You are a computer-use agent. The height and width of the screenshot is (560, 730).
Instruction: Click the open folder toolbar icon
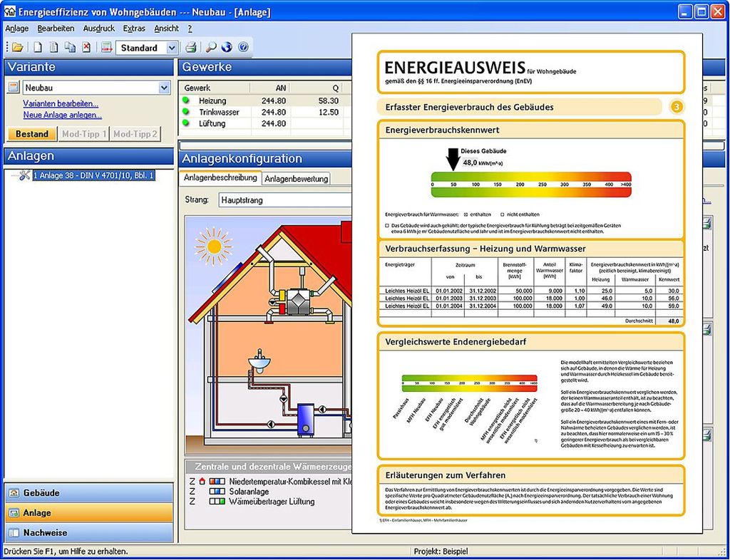(18, 48)
